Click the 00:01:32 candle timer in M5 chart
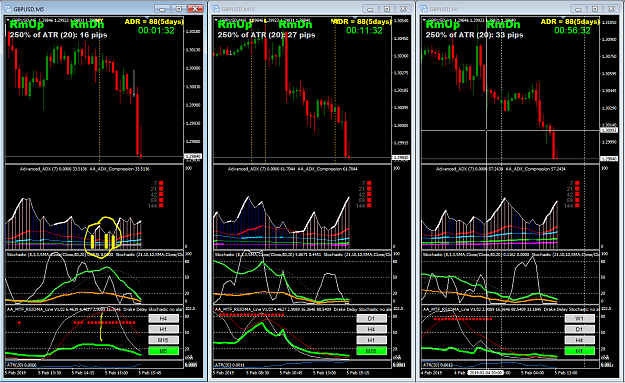The height and width of the screenshot is (383, 625). 156,30
